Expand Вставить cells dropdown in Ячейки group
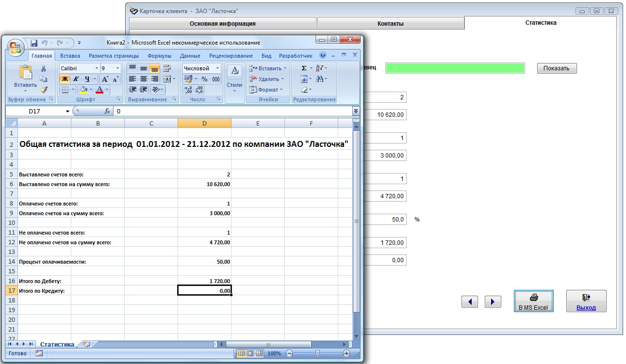 tap(284, 68)
